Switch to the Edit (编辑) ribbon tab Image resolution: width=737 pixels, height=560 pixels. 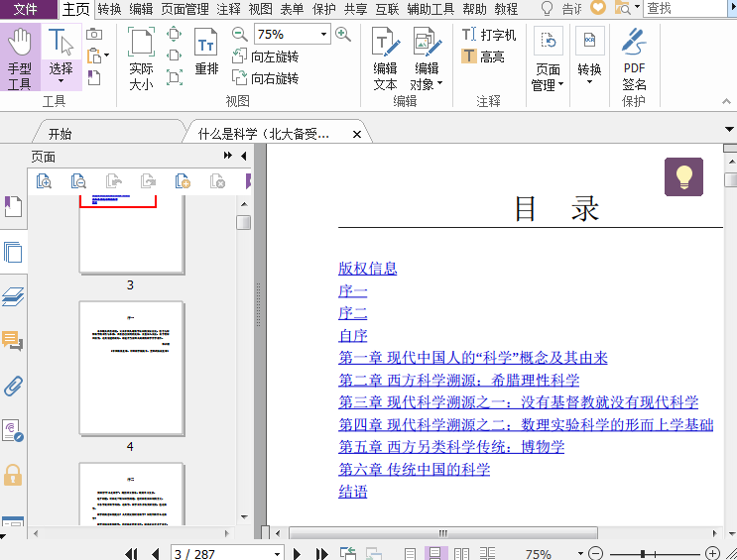coord(141,9)
